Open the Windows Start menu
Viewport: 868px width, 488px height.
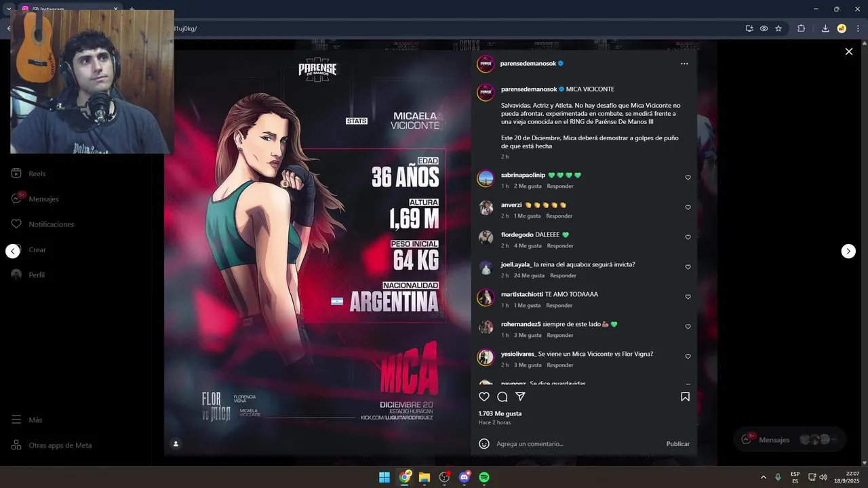coord(384,477)
